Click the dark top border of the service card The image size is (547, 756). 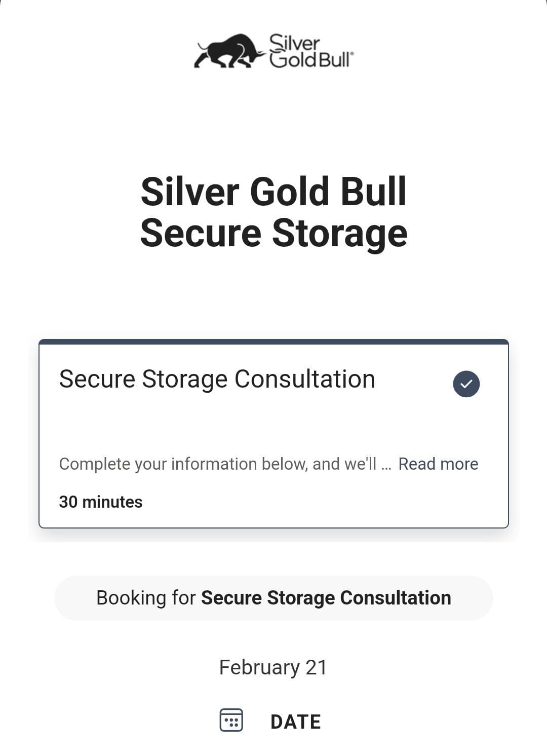coord(273,342)
